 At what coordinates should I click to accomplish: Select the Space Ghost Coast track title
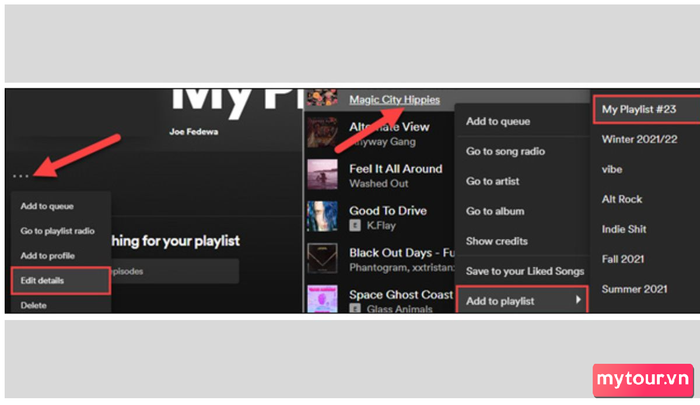pyautogui.click(x=401, y=295)
